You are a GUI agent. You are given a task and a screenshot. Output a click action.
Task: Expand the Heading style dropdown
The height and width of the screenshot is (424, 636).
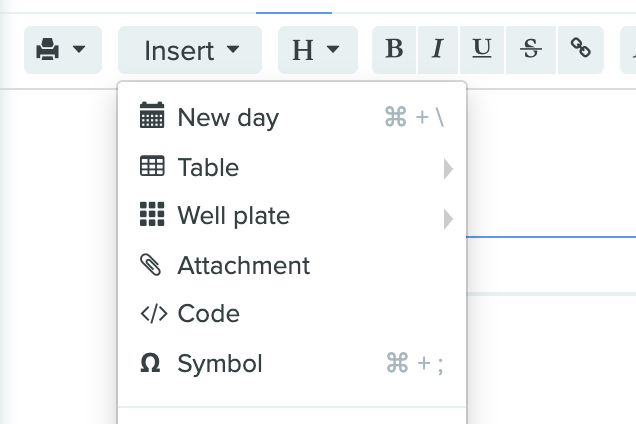(x=318, y=50)
